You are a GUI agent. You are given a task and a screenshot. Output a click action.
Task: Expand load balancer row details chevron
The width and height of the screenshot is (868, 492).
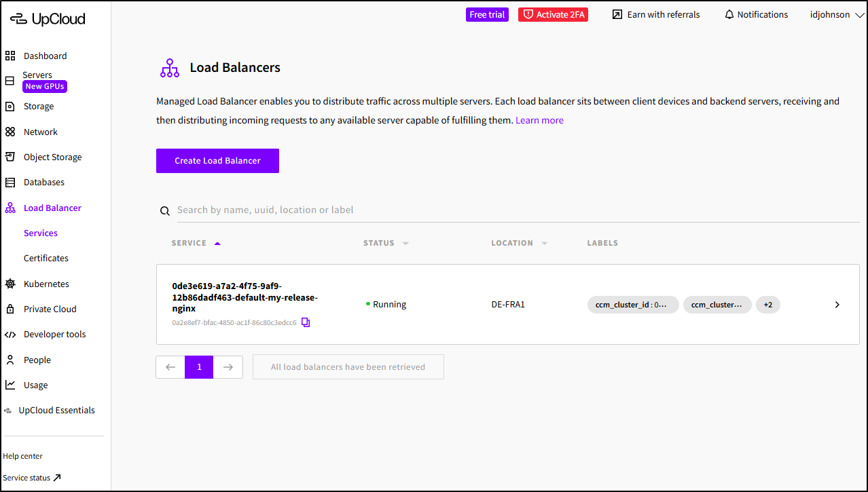coord(837,305)
